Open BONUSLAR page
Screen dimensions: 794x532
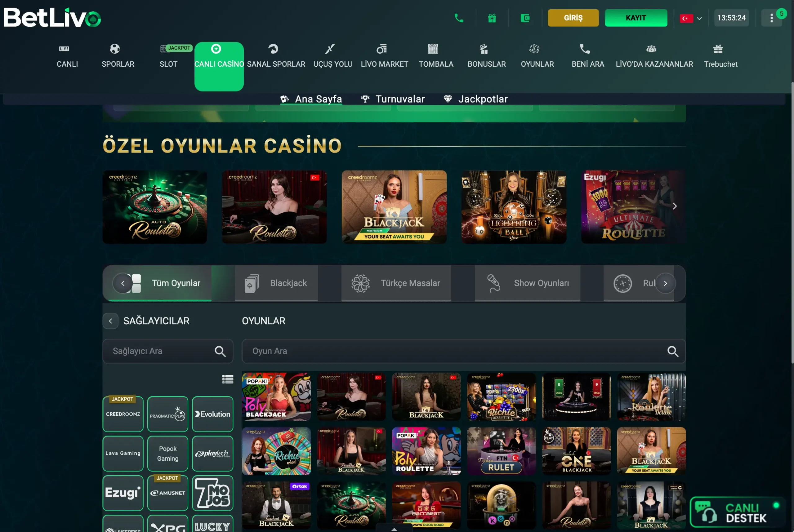(486, 56)
